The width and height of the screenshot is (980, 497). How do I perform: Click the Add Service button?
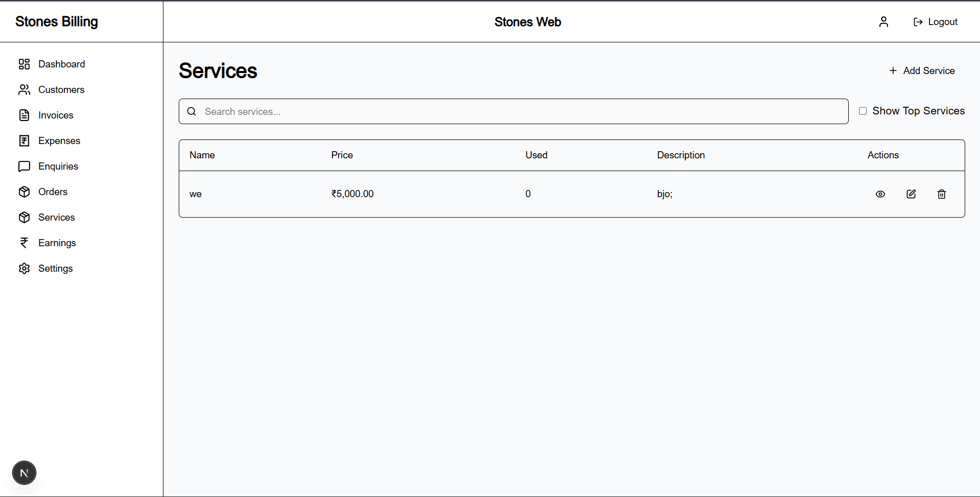(x=921, y=70)
